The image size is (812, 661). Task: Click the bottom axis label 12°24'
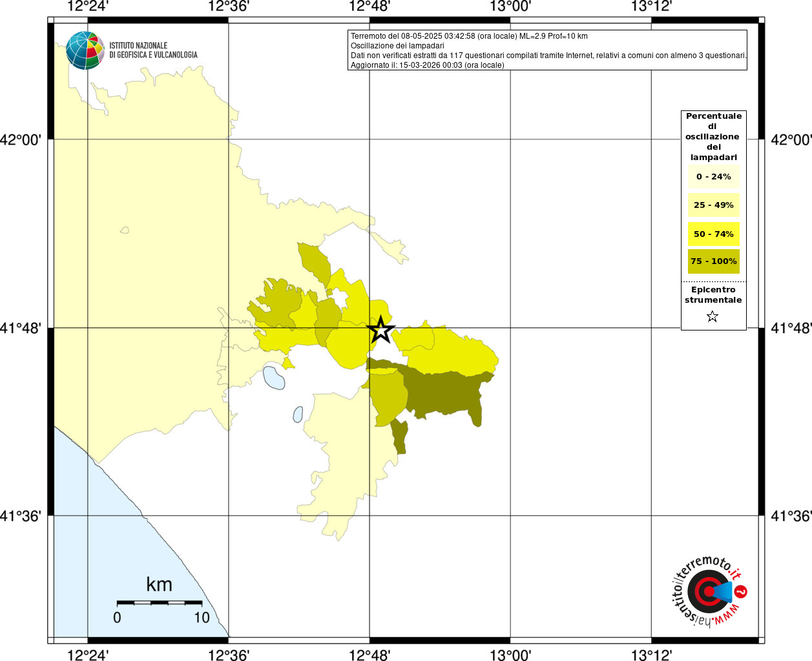pos(88,655)
